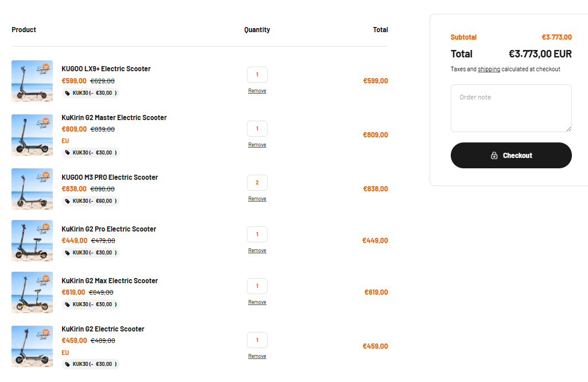Click the KUK30 tag icon for KUGOO M3 PRO
The image size is (588, 382).
(x=68, y=201)
